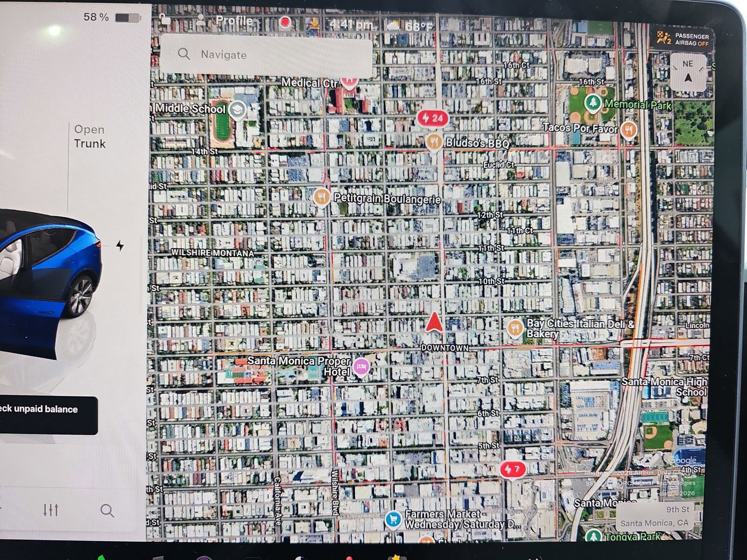This screenshot has height=560, width=747.
Task: Tap the charging lightning bolt beside the car
Action: click(120, 245)
